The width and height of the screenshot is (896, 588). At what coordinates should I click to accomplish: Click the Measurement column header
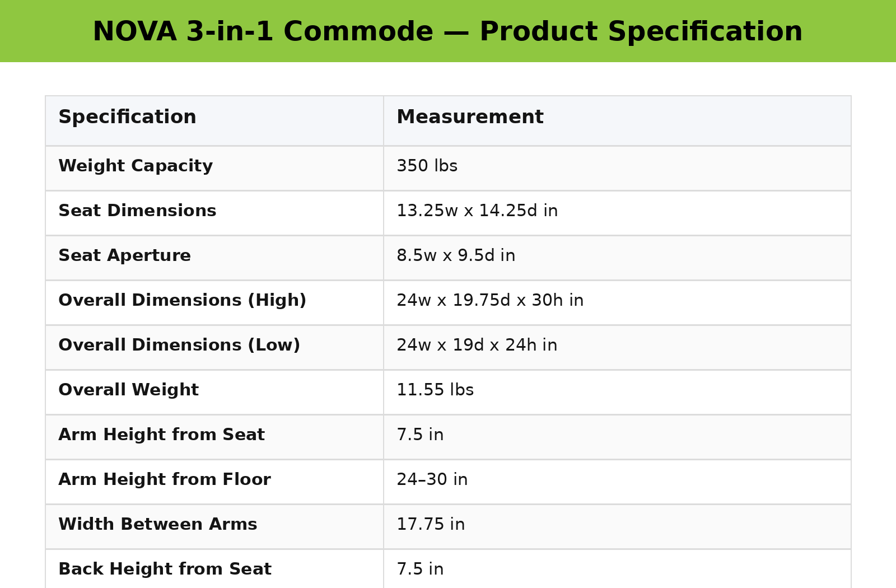(x=470, y=118)
